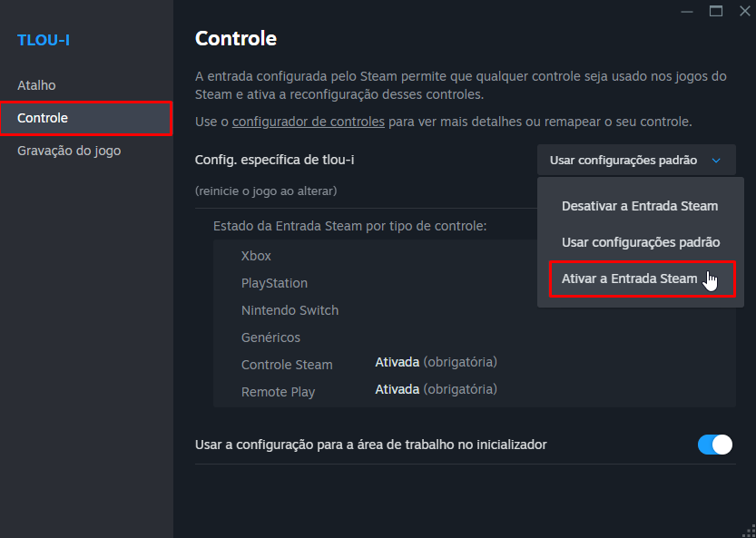This screenshot has width=756, height=538.
Task: Select the Xbox controller entry
Action: coord(256,256)
